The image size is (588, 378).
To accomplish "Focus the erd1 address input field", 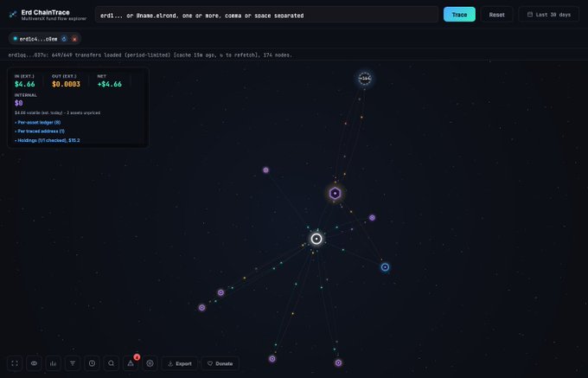I will click(266, 15).
